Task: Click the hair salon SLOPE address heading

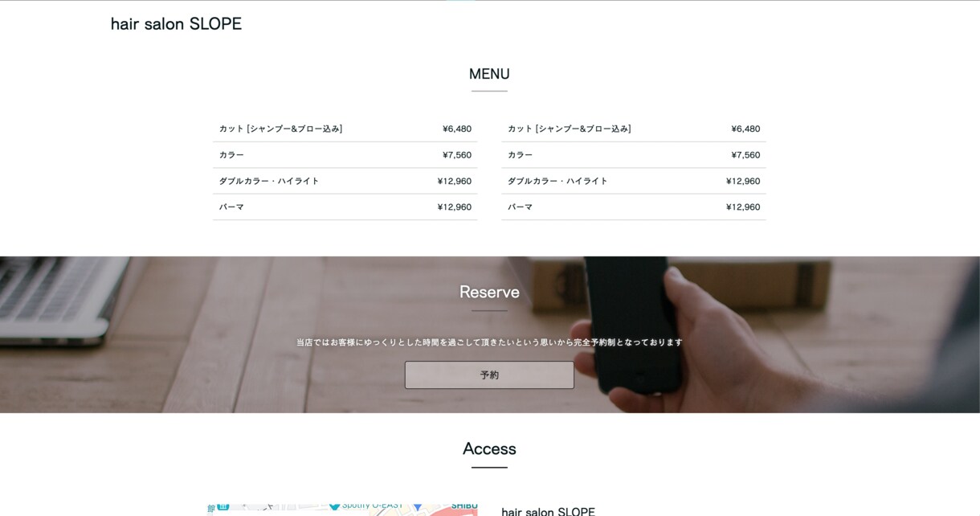Action: coord(548,511)
